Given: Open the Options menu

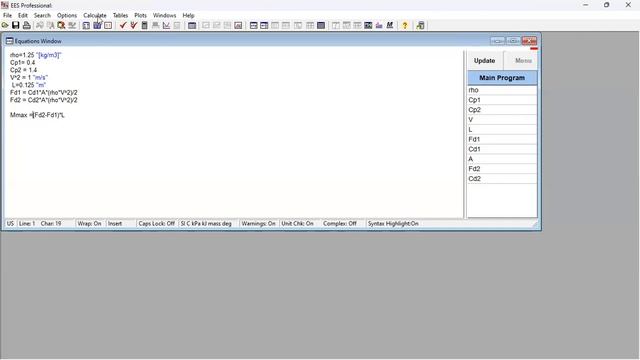Looking at the screenshot, I should click(x=67, y=15).
